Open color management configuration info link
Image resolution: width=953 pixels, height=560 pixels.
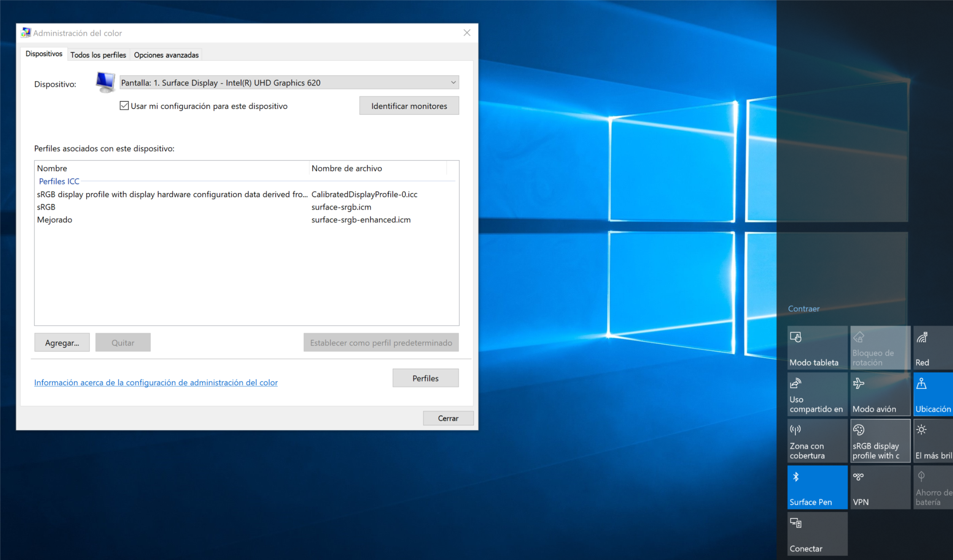tap(156, 382)
